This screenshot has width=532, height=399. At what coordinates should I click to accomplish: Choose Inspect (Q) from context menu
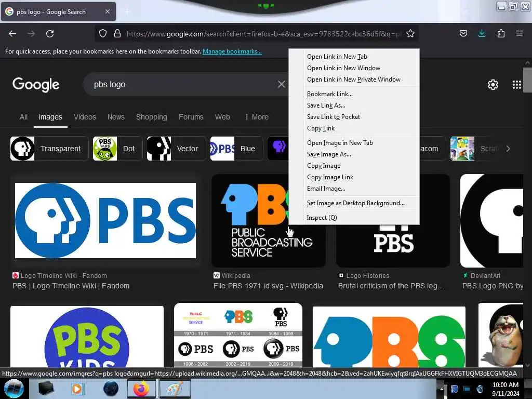(354, 218)
